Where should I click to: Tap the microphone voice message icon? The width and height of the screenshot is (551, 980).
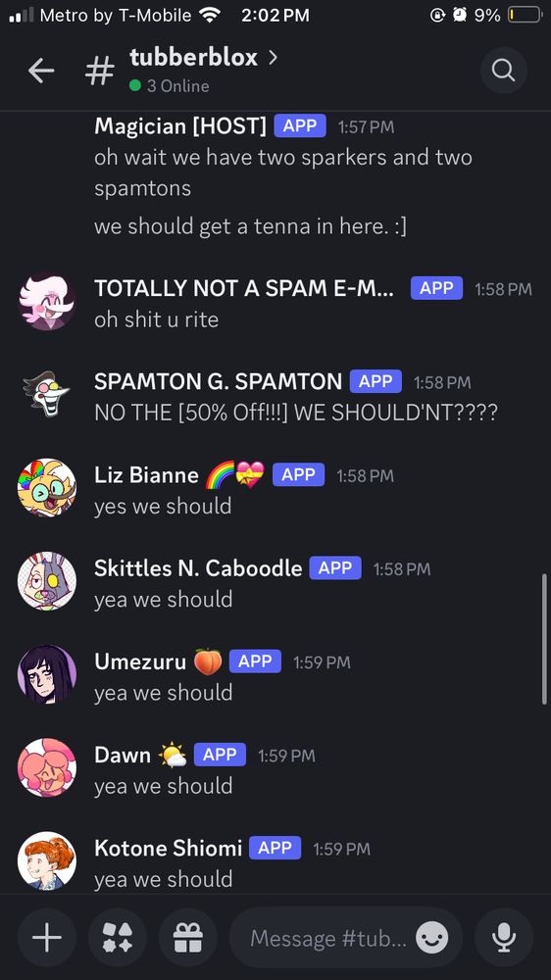pyautogui.click(x=504, y=938)
